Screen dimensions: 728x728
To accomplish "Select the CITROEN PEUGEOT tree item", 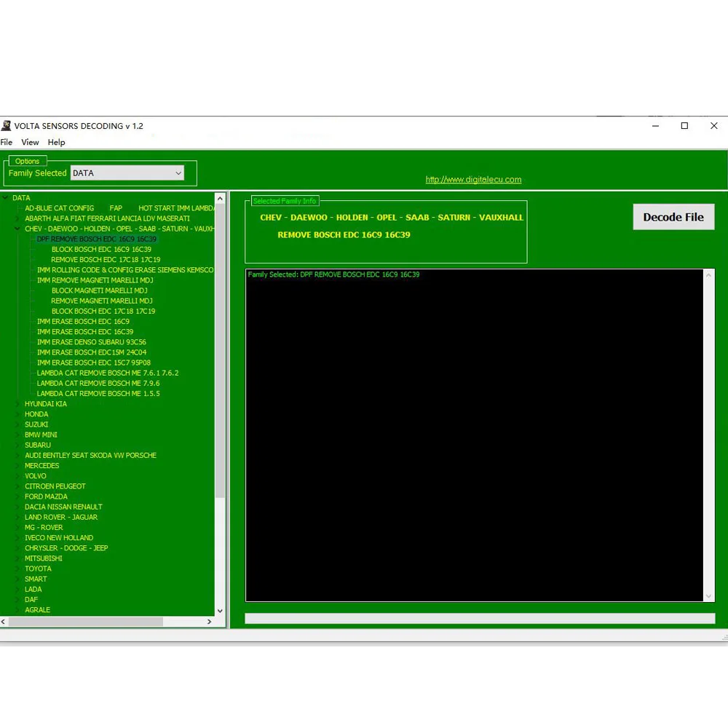I will click(55, 486).
